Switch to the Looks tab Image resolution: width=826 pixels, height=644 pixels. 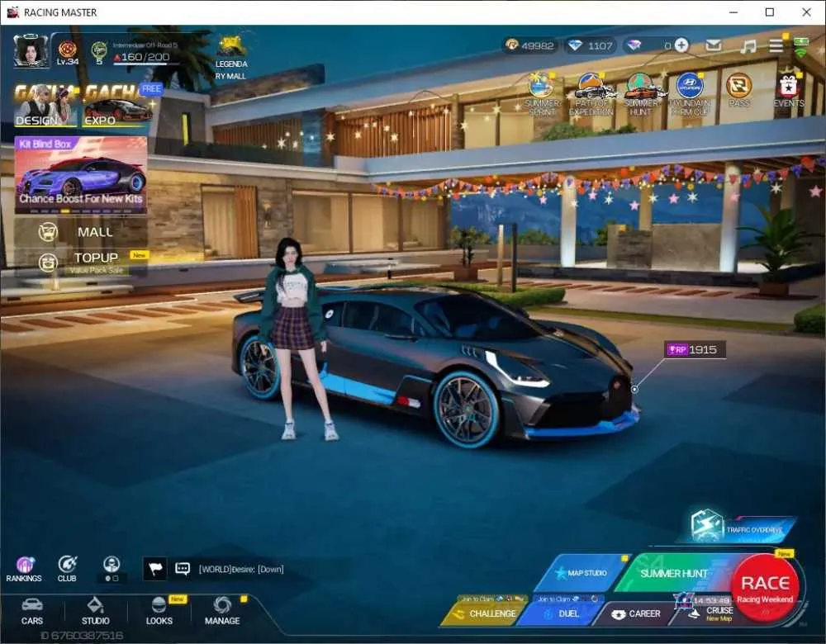tap(159, 612)
